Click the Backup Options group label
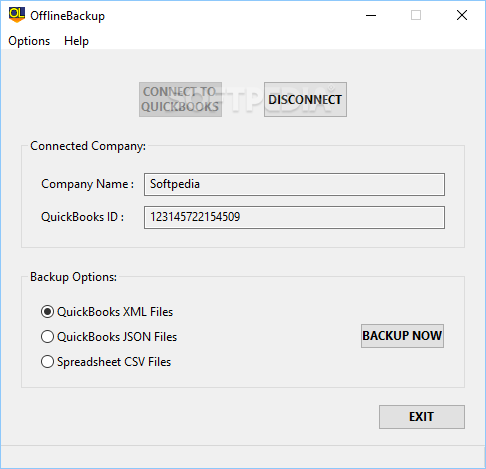The image size is (486, 469). [73, 277]
